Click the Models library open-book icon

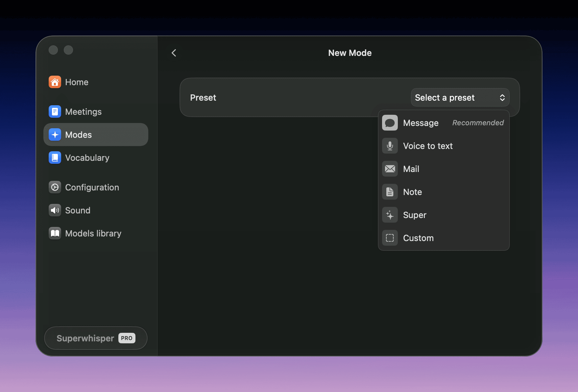[55, 233]
